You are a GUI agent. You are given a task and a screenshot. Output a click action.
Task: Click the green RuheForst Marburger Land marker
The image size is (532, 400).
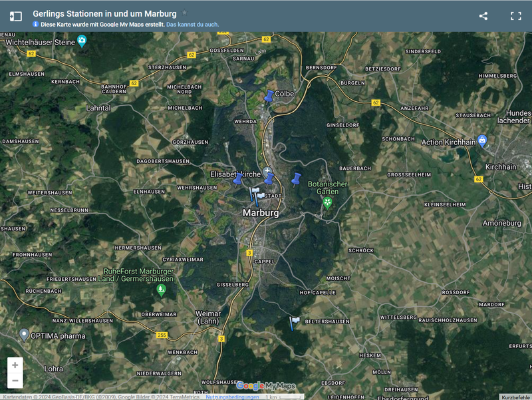click(162, 291)
